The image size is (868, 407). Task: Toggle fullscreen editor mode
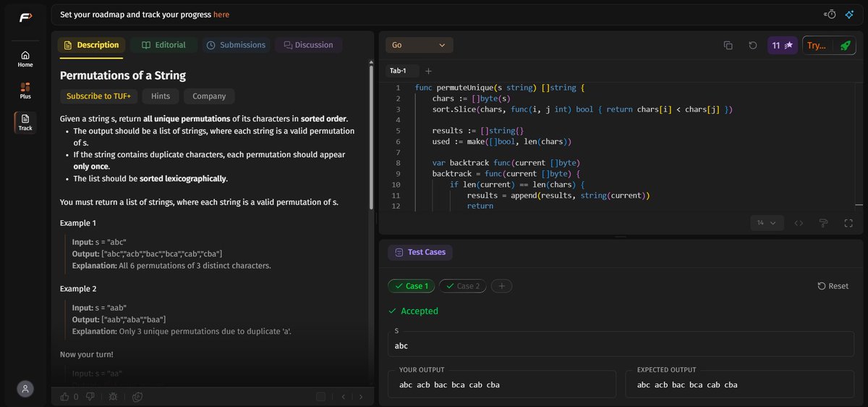(848, 223)
